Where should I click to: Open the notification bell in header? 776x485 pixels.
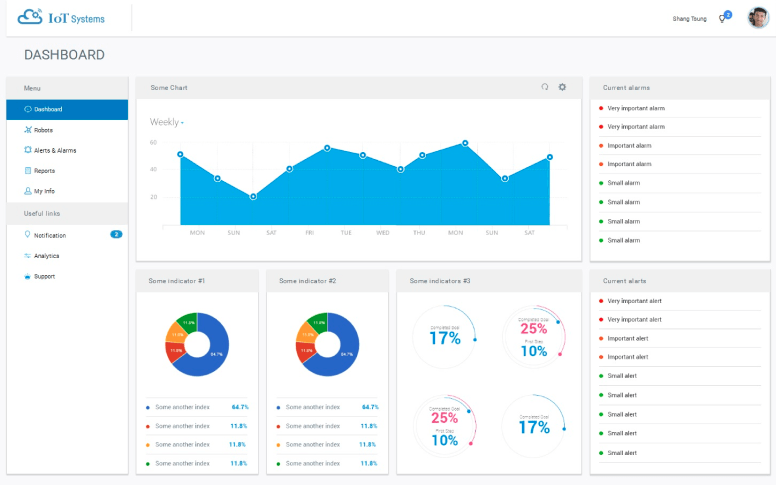point(722,19)
